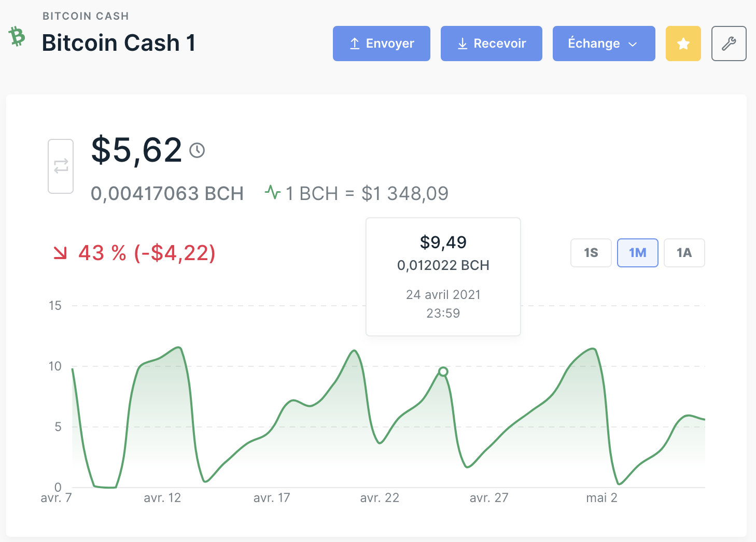Select the 1A time range
The image size is (756, 542).
click(684, 253)
